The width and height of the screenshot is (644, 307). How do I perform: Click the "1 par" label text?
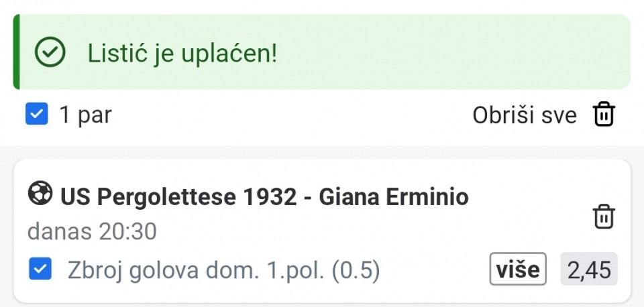(x=85, y=115)
